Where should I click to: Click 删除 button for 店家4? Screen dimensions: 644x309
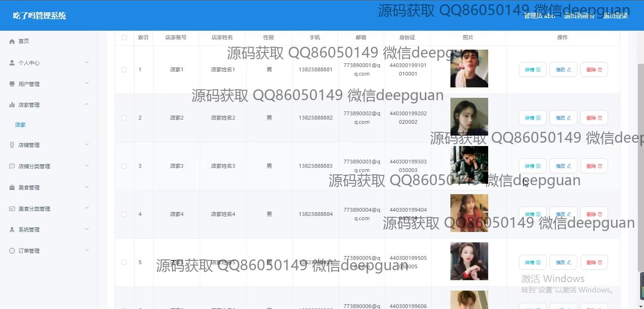pyautogui.click(x=594, y=214)
